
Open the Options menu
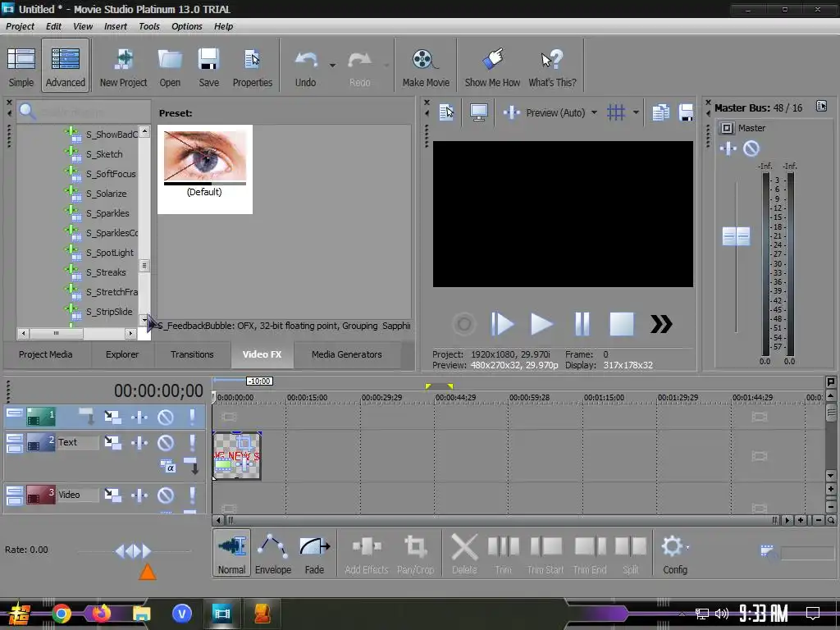186,26
